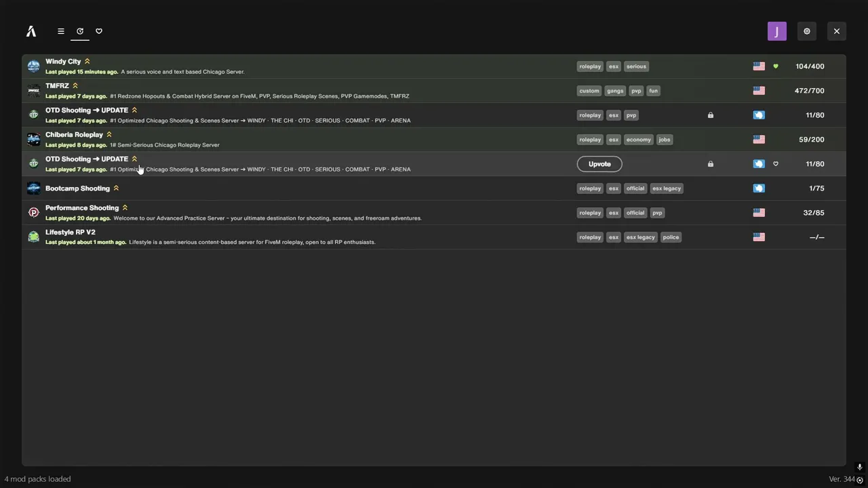868x488 pixels.
Task: Click the economy tag on Chiberia Roleplay
Action: click(639, 140)
